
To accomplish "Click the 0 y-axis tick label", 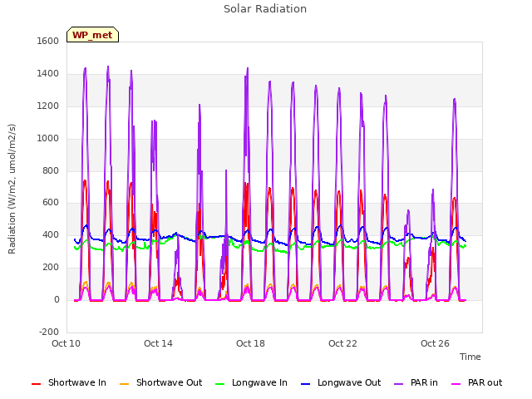I will 57,300.
